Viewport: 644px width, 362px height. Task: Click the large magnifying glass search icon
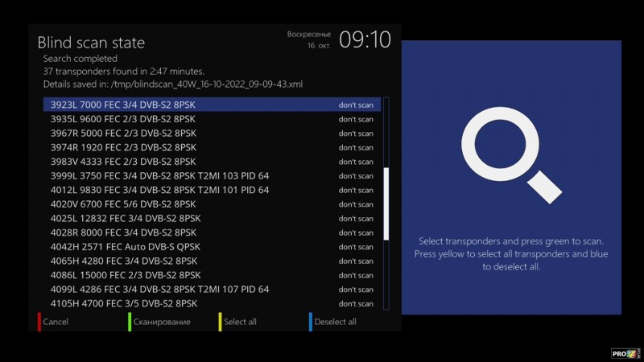511,153
